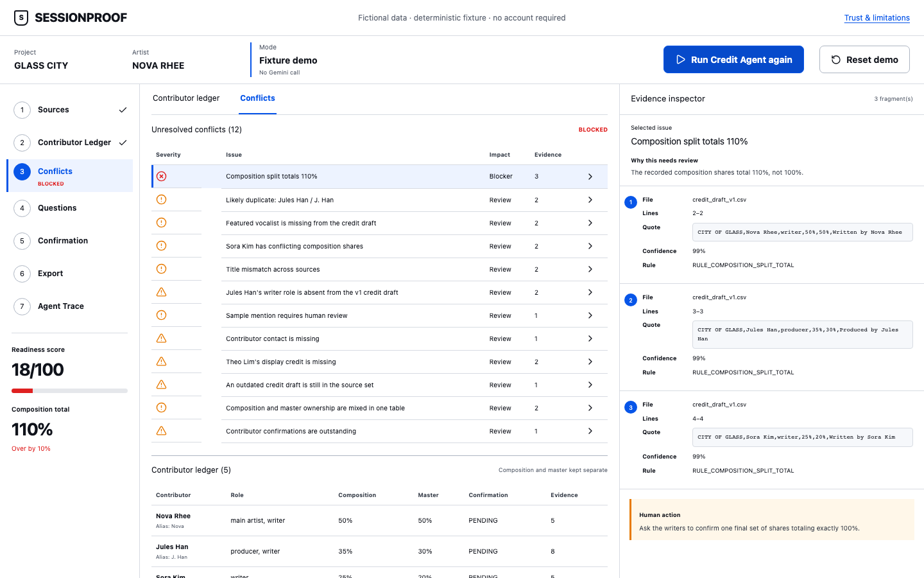
Task: Click the quote box starting 'CITY OF GLASS,Nova Rhee'
Action: point(803,232)
